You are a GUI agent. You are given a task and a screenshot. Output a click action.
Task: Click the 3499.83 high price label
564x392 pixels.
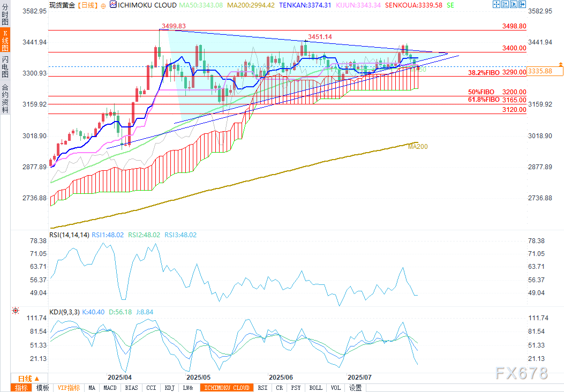click(173, 25)
